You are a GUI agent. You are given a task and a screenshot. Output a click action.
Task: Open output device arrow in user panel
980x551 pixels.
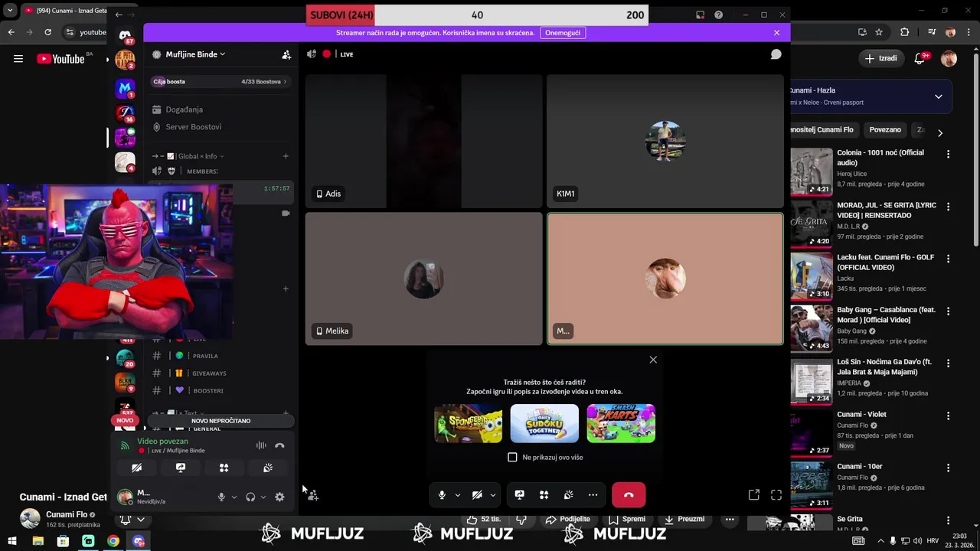tap(263, 497)
